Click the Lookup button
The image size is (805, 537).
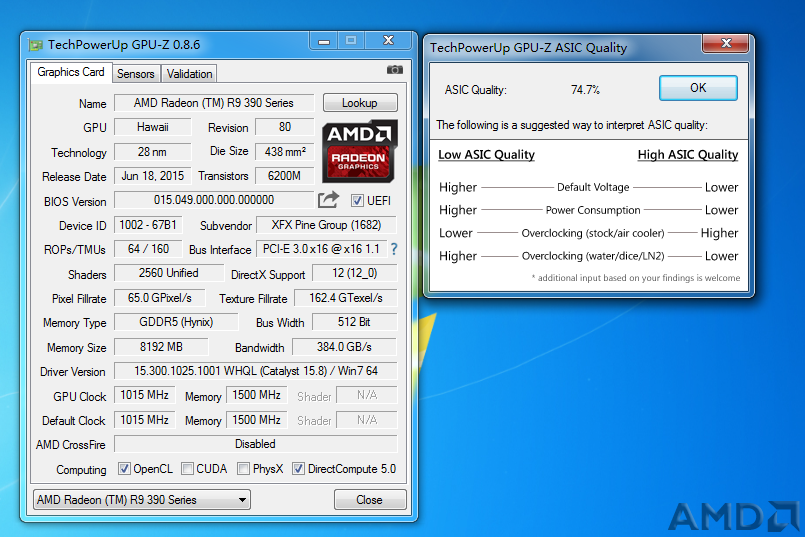point(360,103)
